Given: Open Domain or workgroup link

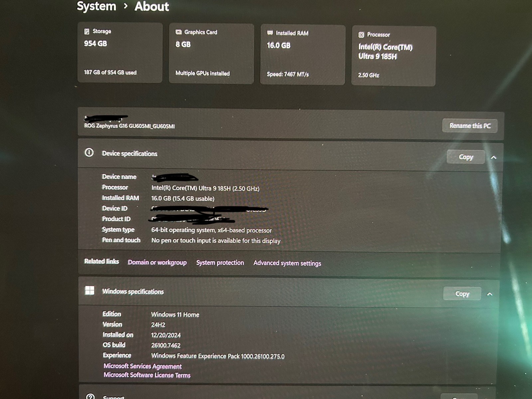Looking at the screenshot, I should [x=157, y=262].
